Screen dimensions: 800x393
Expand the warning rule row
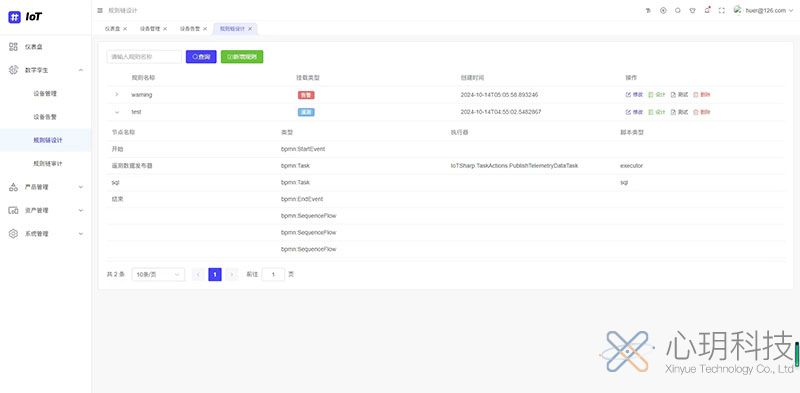pyautogui.click(x=117, y=95)
